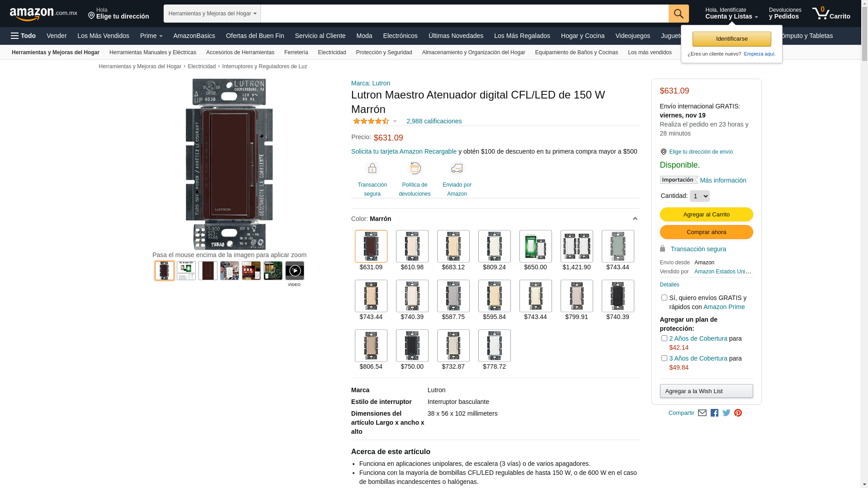868x488 pixels.
Task: Share product via Twitter icon
Action: pyautogui.click(x=726, y=413)
